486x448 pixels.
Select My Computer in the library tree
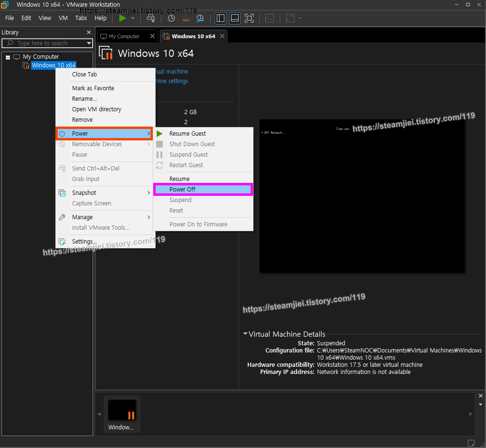pyautogui.click(x=41, y=57)
